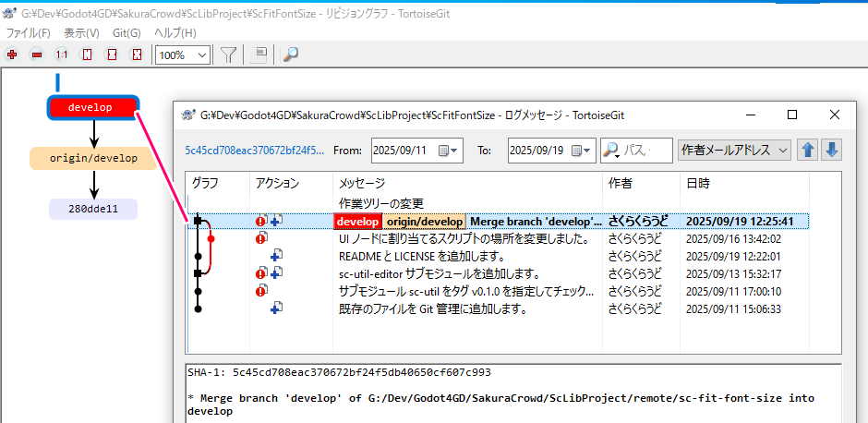Open the zoom percentage dropdown showing 100%
This screenshot has width=868, height=423.
click(x=183, y=54)
